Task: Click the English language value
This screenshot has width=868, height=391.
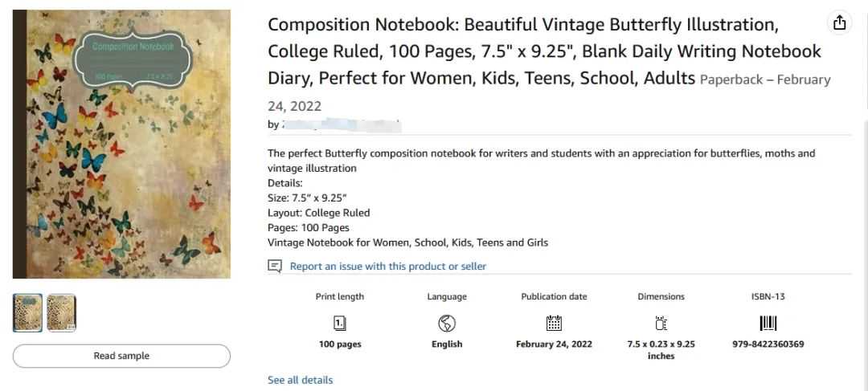Action: coord(447,344)
